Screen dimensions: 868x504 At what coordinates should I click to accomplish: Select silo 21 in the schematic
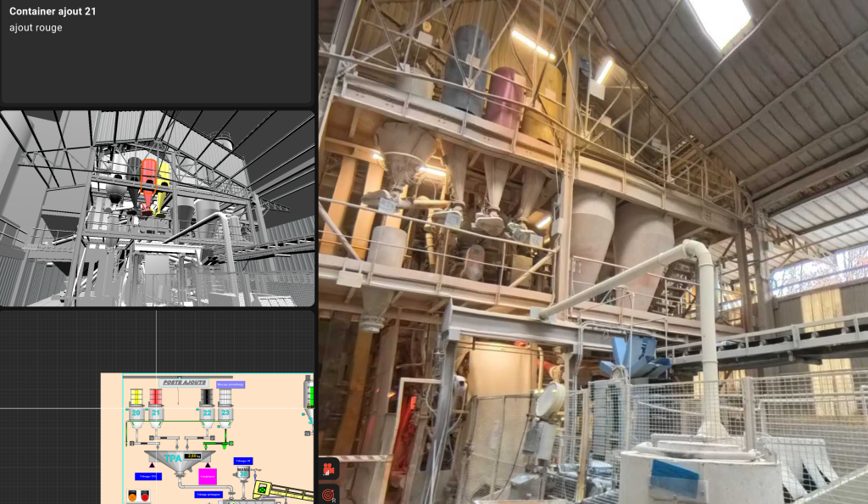[x=156, y=407]
